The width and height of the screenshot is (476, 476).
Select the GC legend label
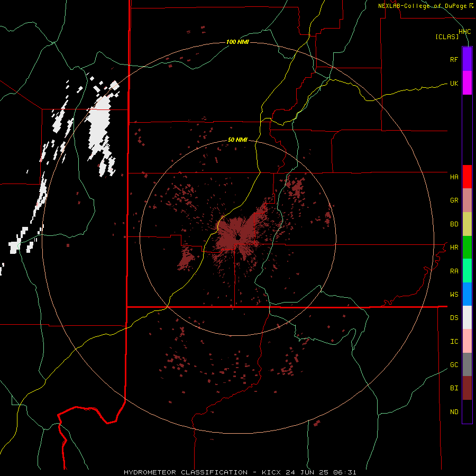(x=454, y=364)
